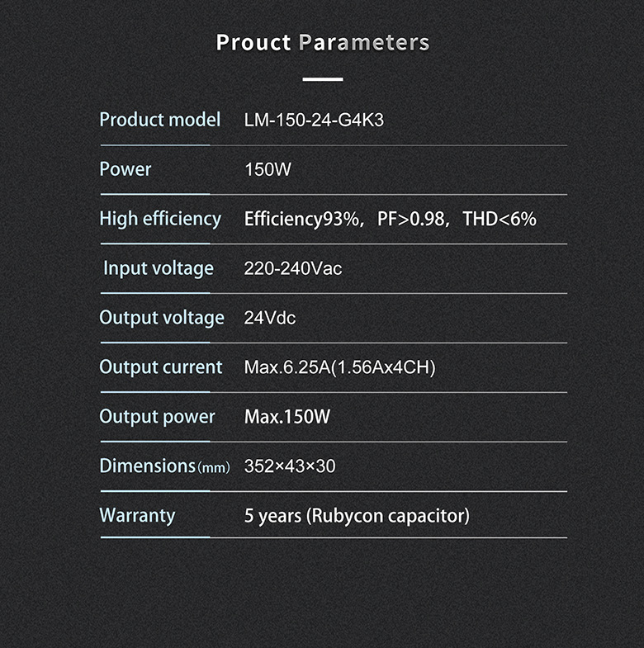
Task: Click the "Output voltage" label
Action: pyautogui.click(x=162, y=318)
